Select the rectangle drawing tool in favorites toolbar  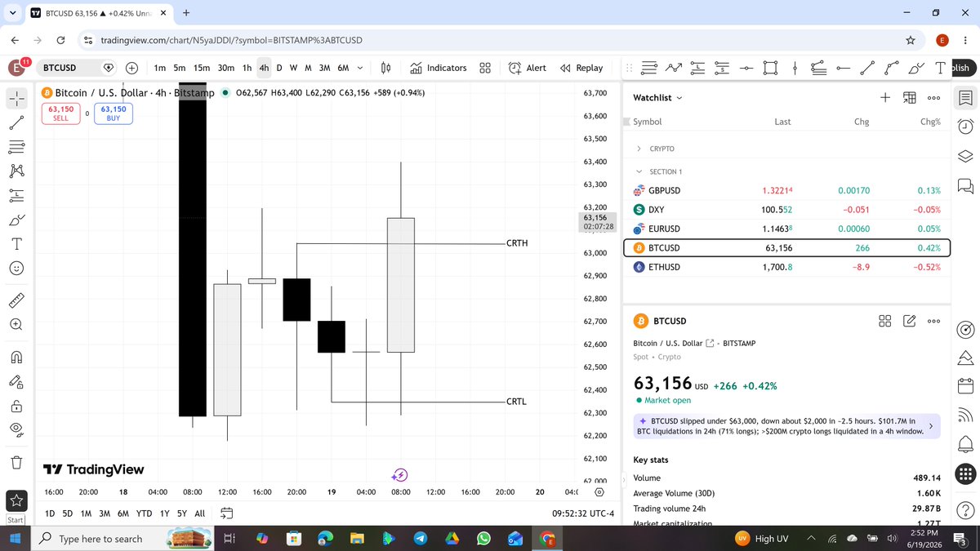click(770, 68)
